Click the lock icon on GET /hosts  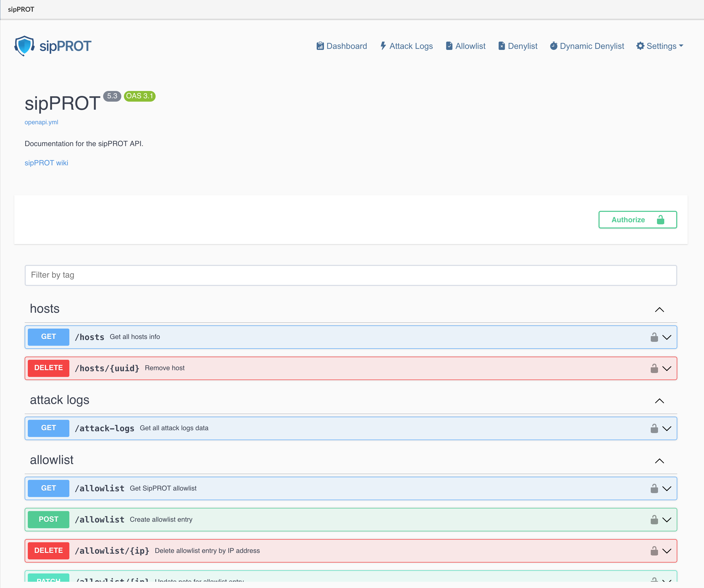click(x=654, y=337)
